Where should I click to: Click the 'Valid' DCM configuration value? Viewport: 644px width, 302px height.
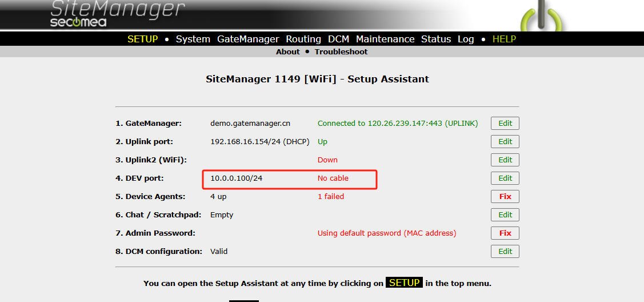tap(219, 251)
